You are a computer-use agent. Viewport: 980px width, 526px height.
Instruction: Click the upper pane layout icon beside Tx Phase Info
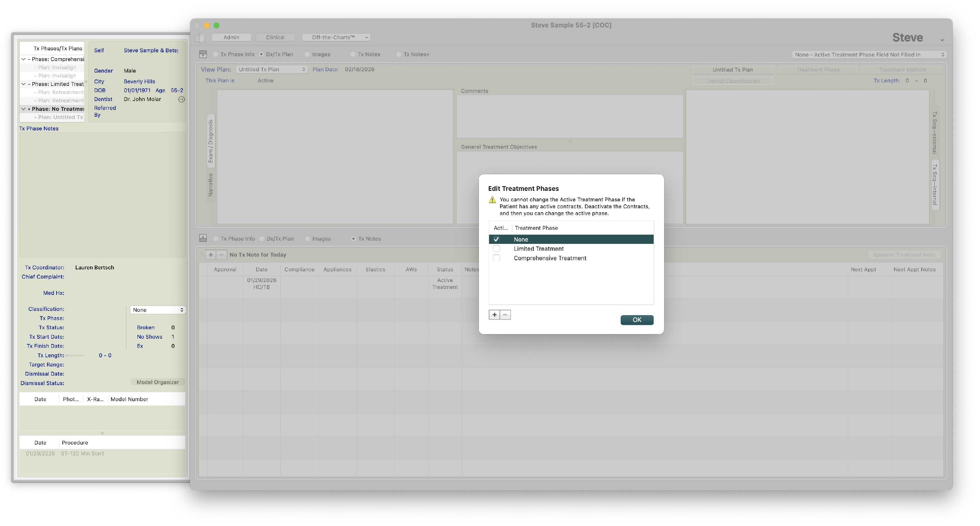[203, 54]
